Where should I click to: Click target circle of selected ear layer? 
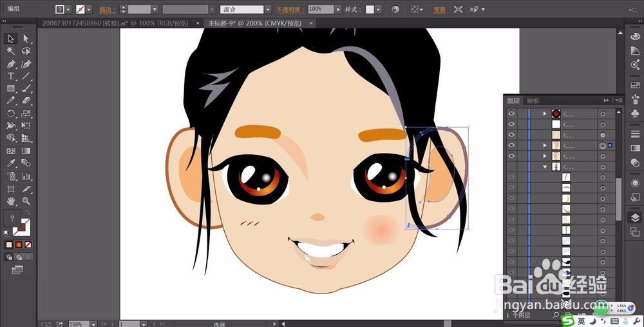[x=603, y=145]
